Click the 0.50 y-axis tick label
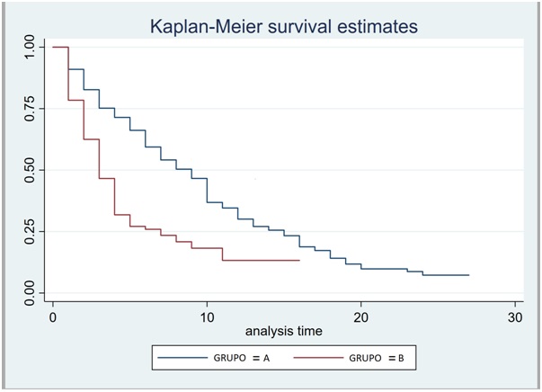Viewport: 542px width, 392px height. click(x=29, y=169)
